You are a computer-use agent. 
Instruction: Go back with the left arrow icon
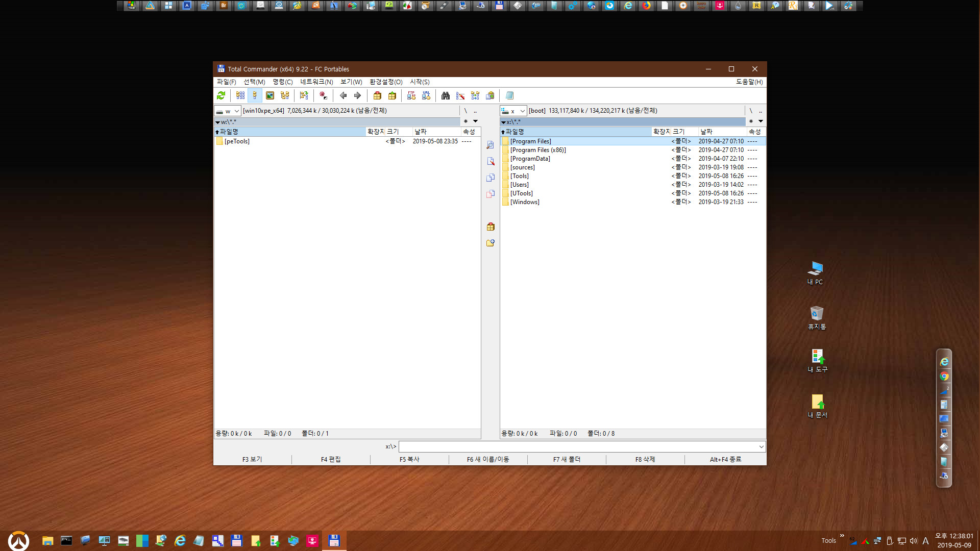click(343, 95)
